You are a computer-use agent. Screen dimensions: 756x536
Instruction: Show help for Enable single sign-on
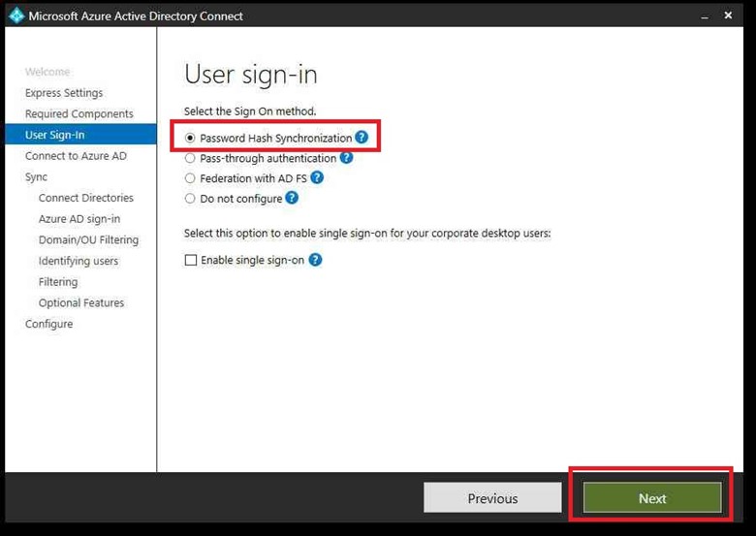315,260
